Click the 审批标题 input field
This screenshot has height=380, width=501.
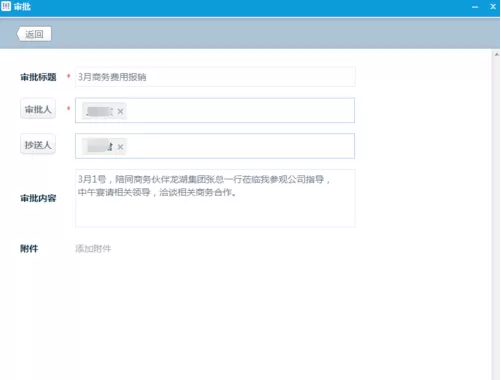(215, 77)
